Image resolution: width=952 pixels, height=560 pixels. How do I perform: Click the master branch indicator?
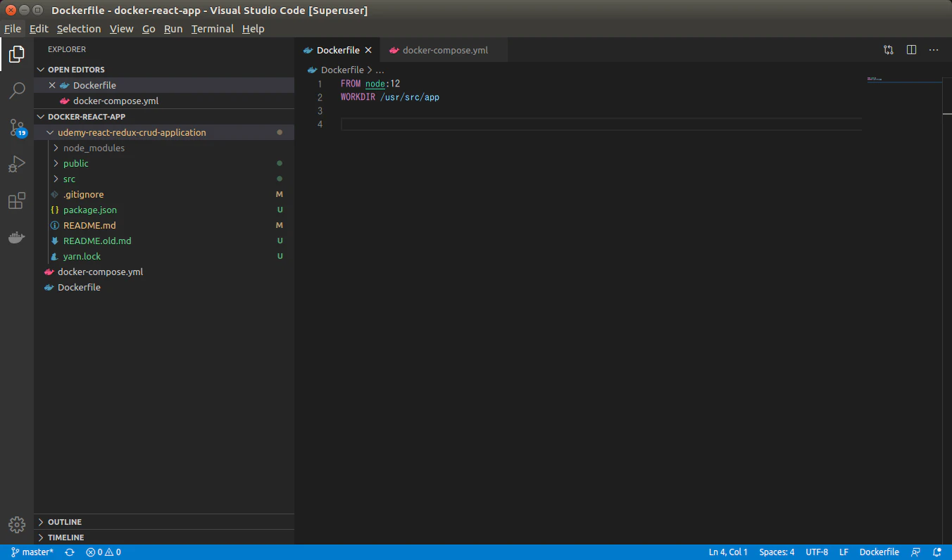point(32,552)
